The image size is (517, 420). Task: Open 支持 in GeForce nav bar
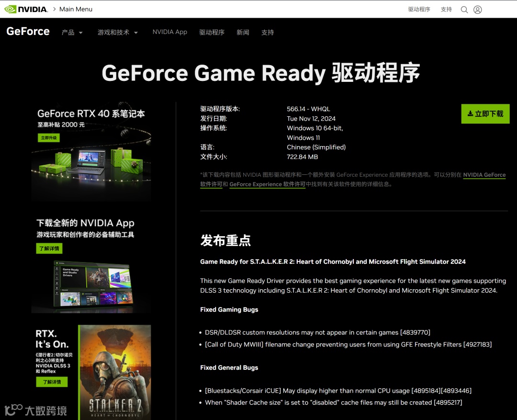[x=268, y=33]
